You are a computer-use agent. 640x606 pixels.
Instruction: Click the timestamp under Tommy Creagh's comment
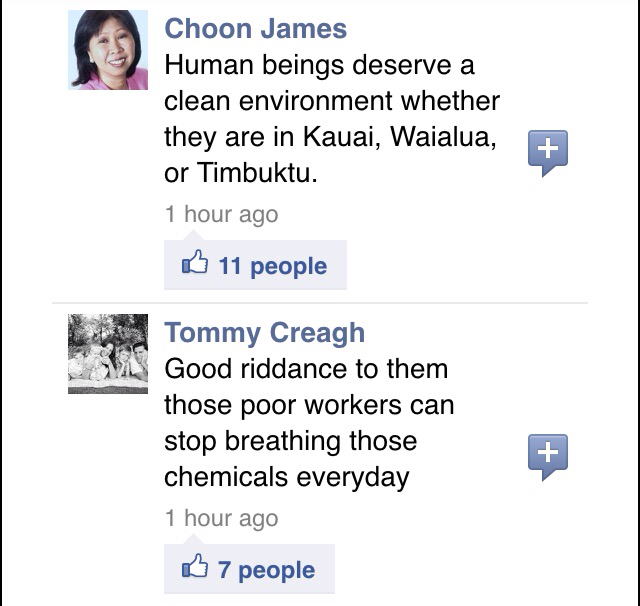coord(221,518)
